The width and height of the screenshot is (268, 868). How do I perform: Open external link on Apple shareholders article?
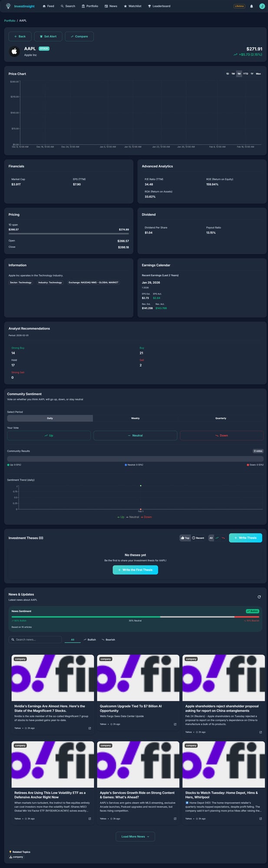pos(261,732)
